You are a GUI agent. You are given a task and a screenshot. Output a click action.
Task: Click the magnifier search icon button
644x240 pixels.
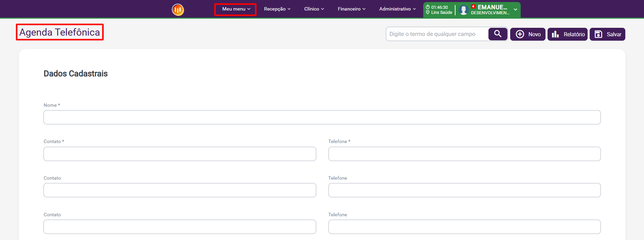pos(498,34)
